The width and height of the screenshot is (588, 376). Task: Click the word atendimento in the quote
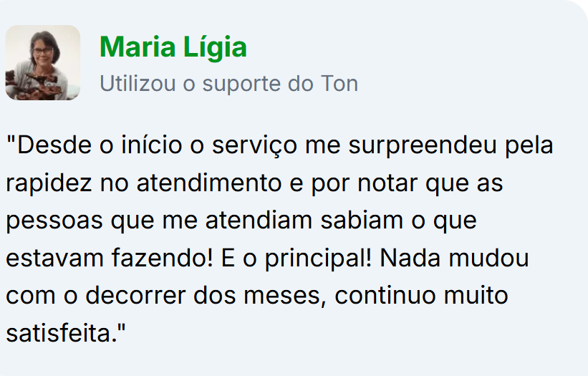[209, 183]
